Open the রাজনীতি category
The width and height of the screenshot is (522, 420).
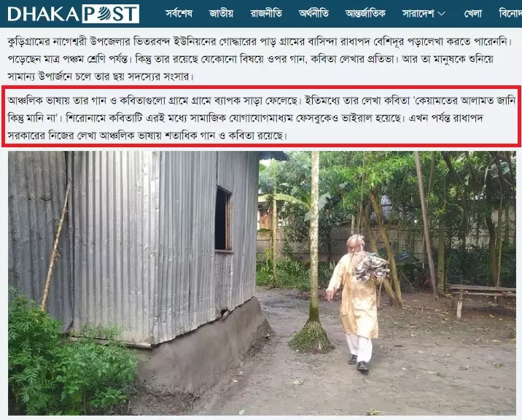pyautogui.click(x=266, y=13)
